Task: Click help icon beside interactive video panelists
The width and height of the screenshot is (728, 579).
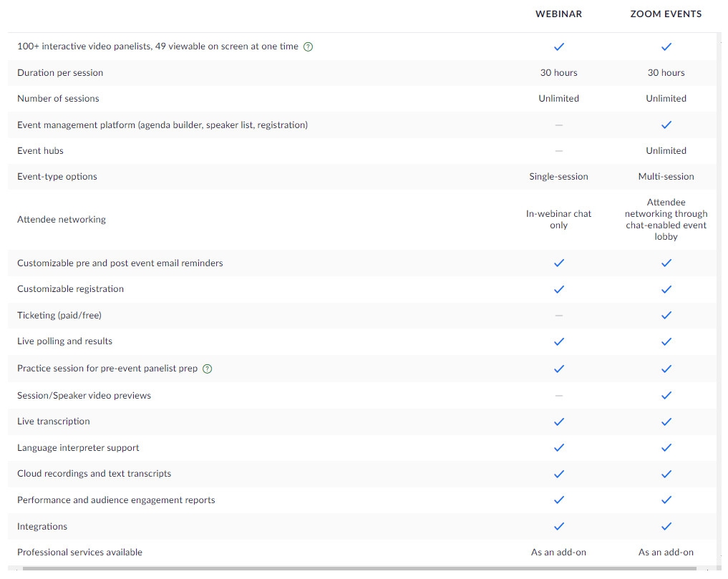Action: (x=309, y=47)
